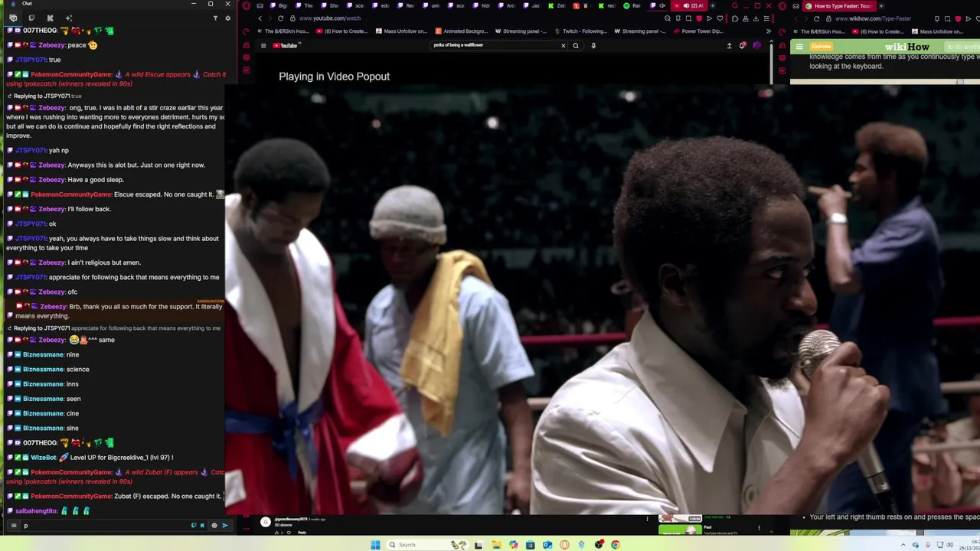Screen dimensions: 980x551
Task: Go to YouTube home via logo
Action: (x=286, y=45)
